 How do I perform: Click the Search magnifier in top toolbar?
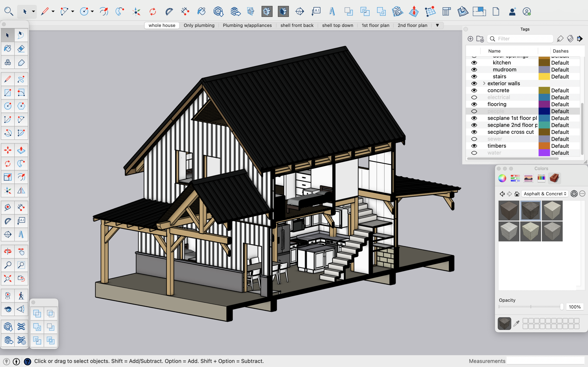(9, 11)
